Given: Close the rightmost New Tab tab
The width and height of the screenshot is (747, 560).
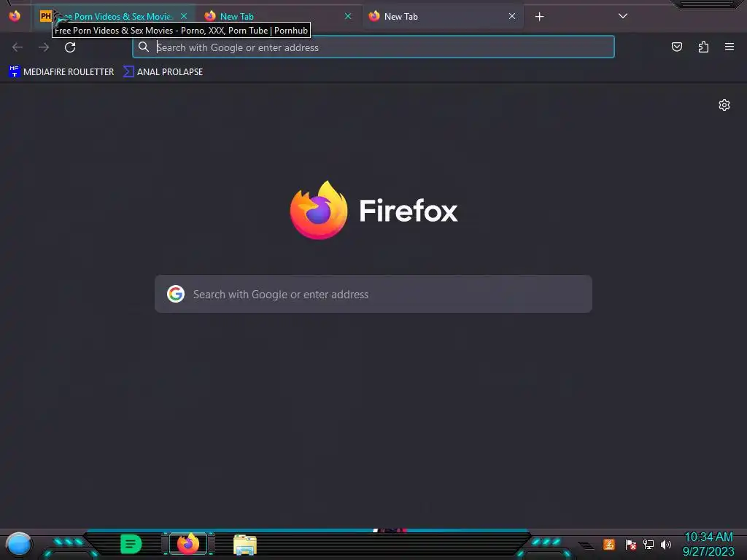Looking at the screenshot, I should [x=512, y=16].
